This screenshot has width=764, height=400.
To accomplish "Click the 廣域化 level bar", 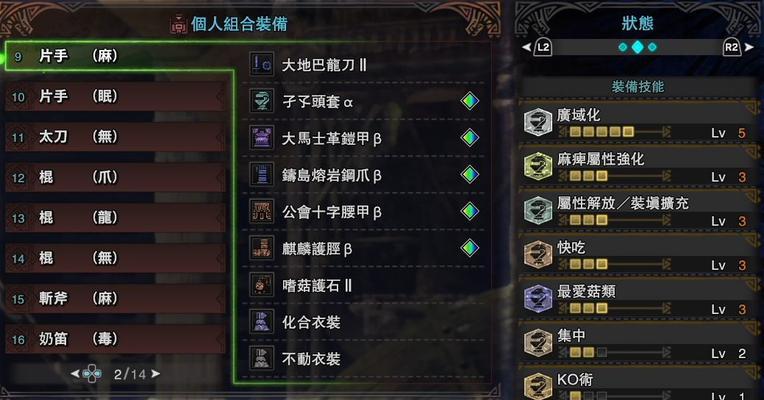I will (614, 132).
